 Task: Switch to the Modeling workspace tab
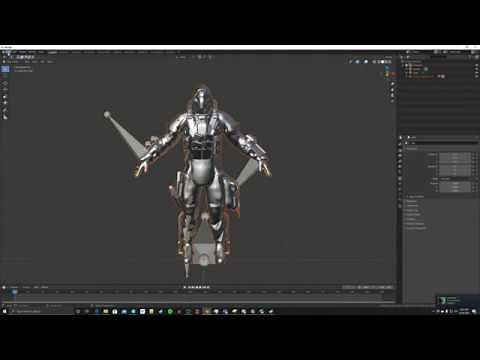(64, 52)
